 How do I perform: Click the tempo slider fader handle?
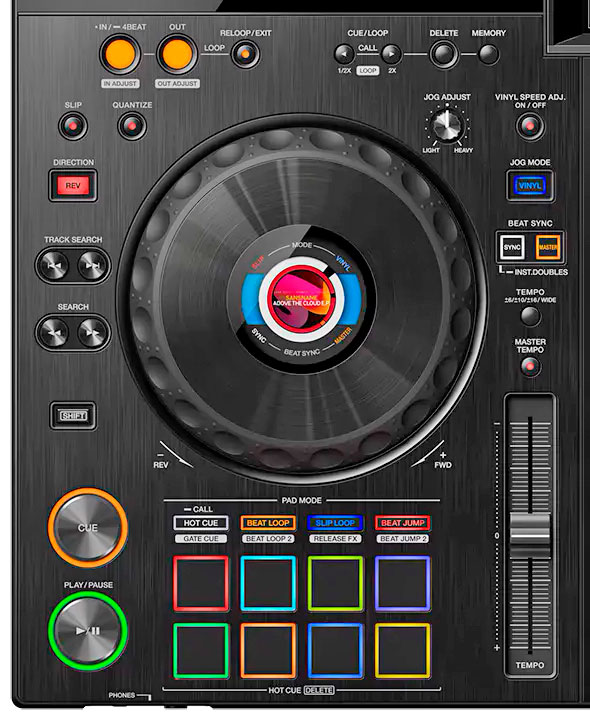pos(530,535)
